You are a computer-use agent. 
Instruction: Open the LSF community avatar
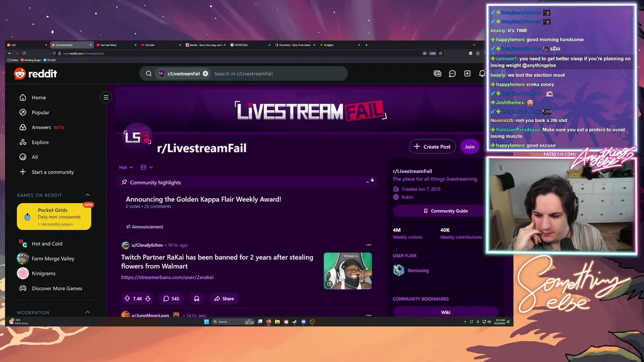click(x=138, y=137)
